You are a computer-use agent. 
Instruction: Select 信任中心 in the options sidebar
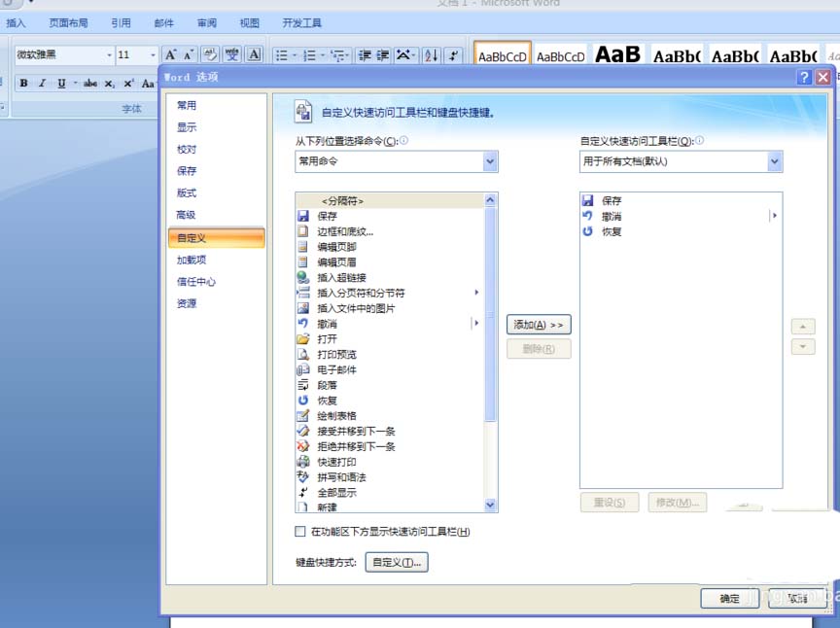click(217, 281)
